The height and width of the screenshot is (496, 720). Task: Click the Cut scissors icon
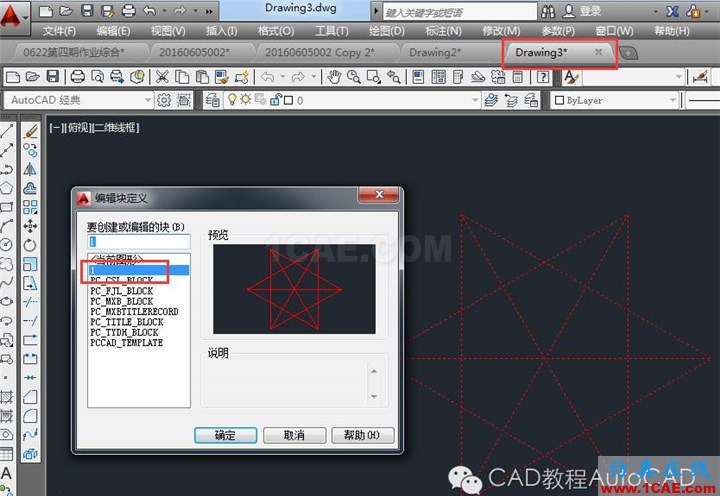[162, 77]
